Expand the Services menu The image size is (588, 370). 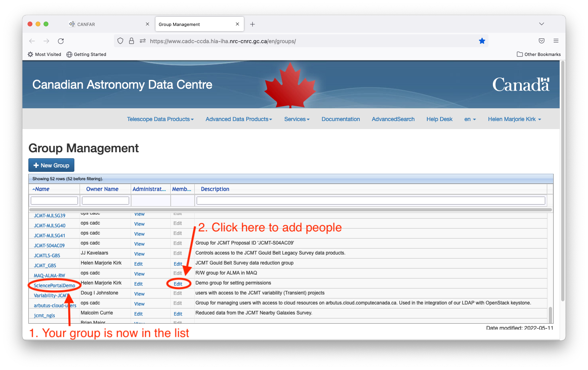(x=297, y=119)
